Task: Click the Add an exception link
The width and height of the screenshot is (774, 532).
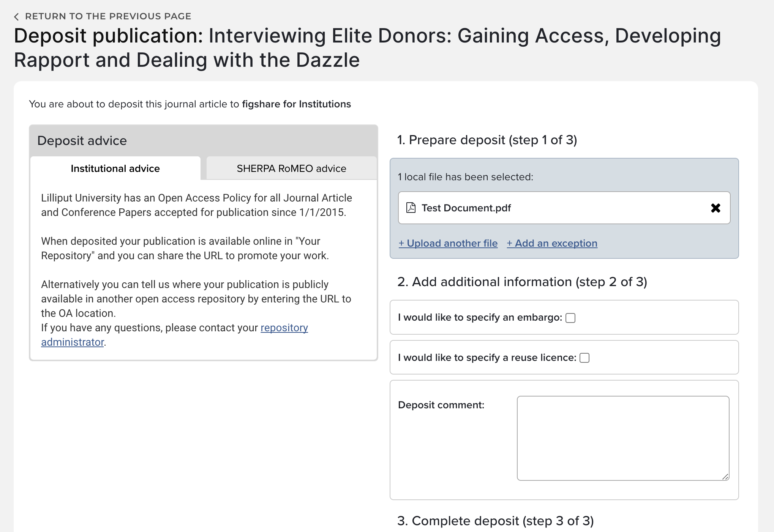Action: click(552, 243)
